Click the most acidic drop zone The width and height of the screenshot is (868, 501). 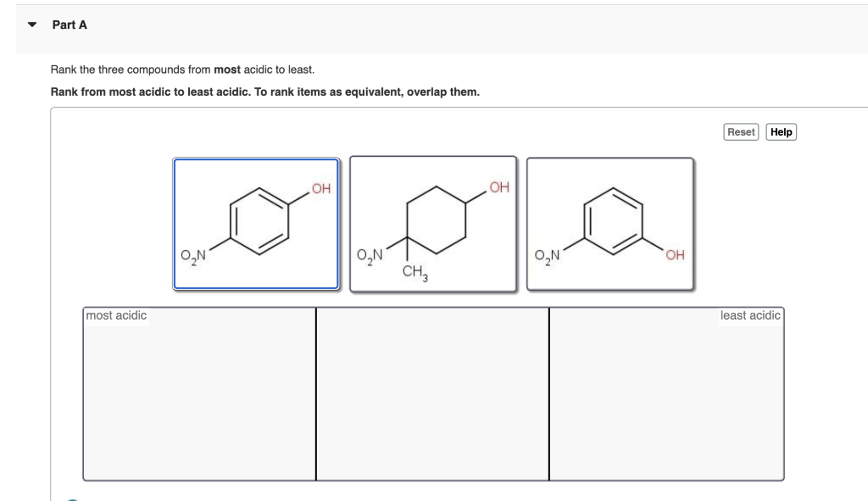click(199, 394)
